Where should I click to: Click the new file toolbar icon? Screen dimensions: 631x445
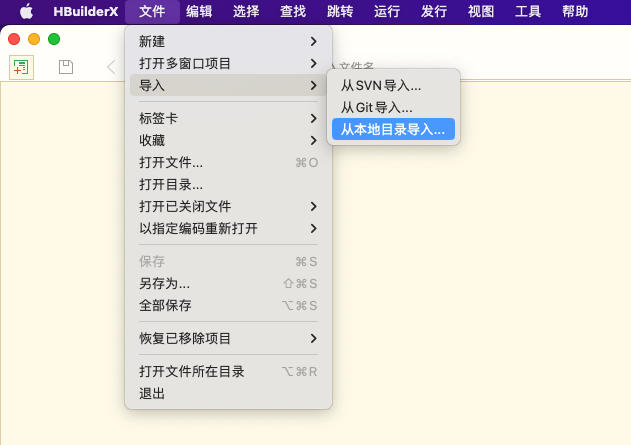(x=21, y=67)
